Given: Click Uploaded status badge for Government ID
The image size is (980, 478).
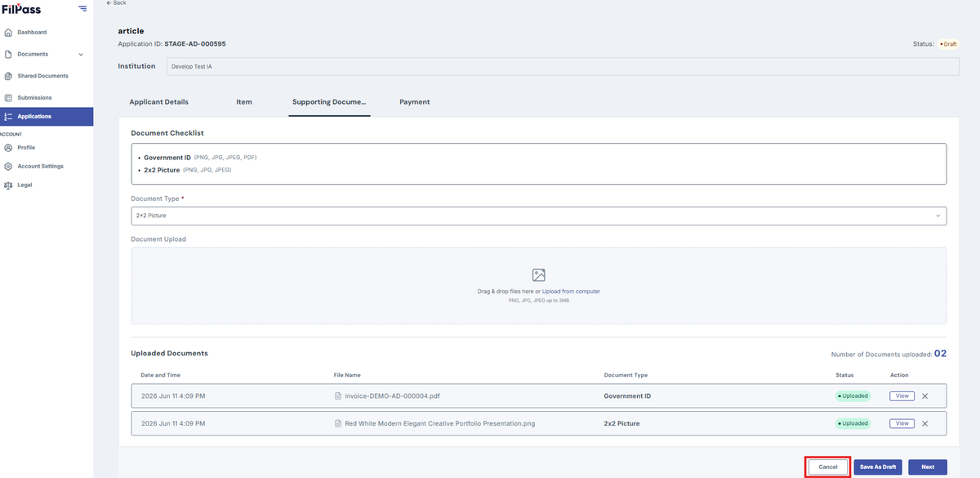Looking at the screenshot, I should coord(853,396).
